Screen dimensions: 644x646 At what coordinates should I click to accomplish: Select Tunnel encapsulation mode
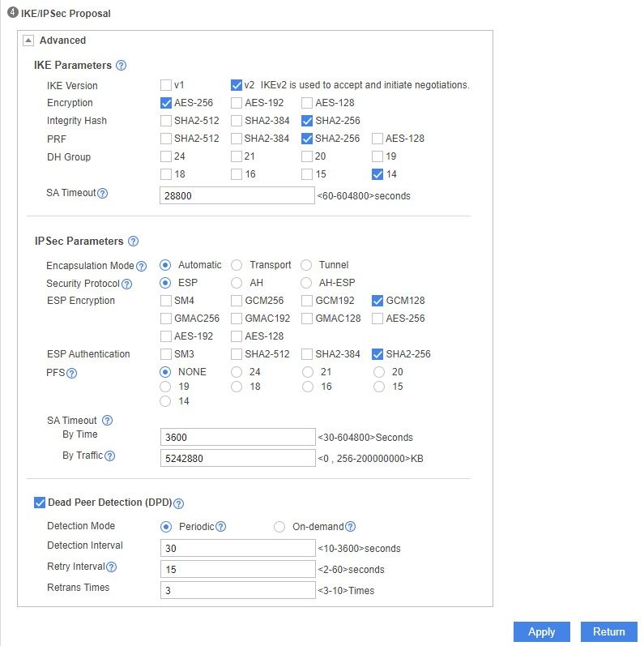(306, 265)
